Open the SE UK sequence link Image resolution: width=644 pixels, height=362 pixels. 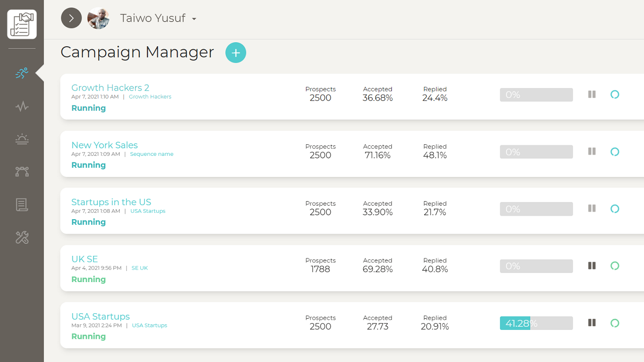pos(139,268)
